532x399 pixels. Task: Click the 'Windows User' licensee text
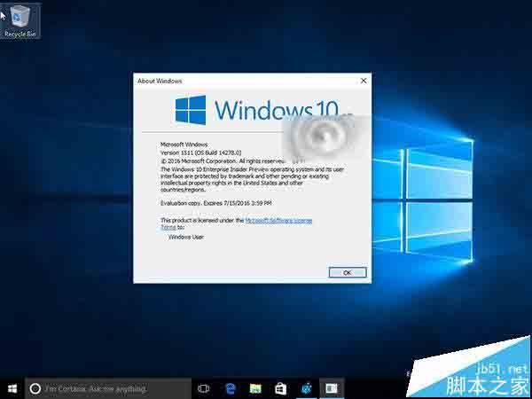click(186, 237)
